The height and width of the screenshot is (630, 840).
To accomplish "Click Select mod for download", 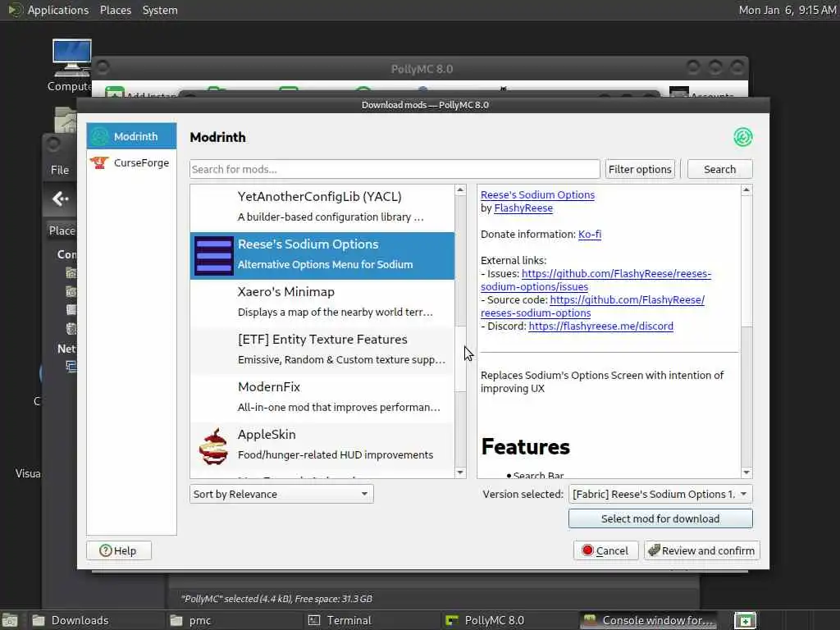I will pyautogui.click(x=660, y=518).
